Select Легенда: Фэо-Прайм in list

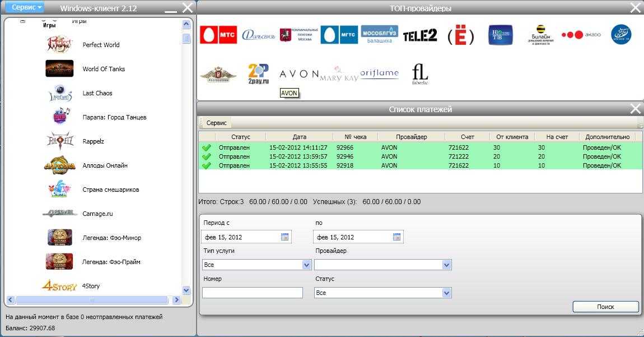click(x=111, y=262)
